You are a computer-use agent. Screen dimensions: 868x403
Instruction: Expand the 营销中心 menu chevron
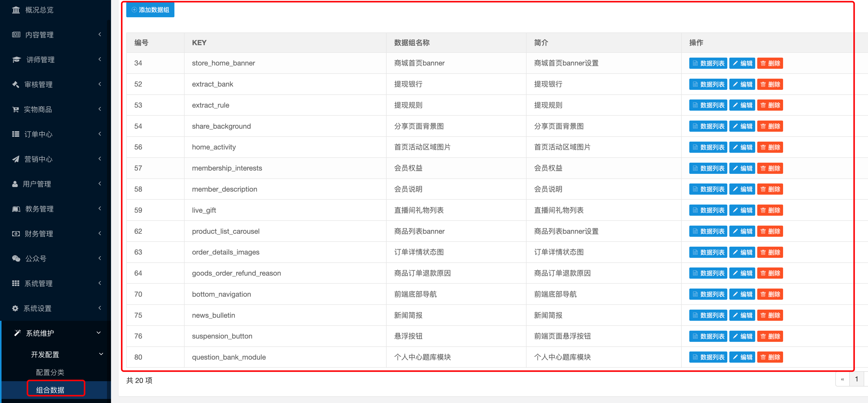click(x=100, y=159)
